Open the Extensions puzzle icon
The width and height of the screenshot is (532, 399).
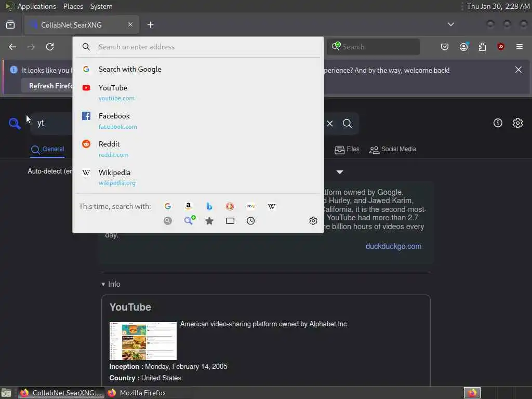tap(482, 47)
